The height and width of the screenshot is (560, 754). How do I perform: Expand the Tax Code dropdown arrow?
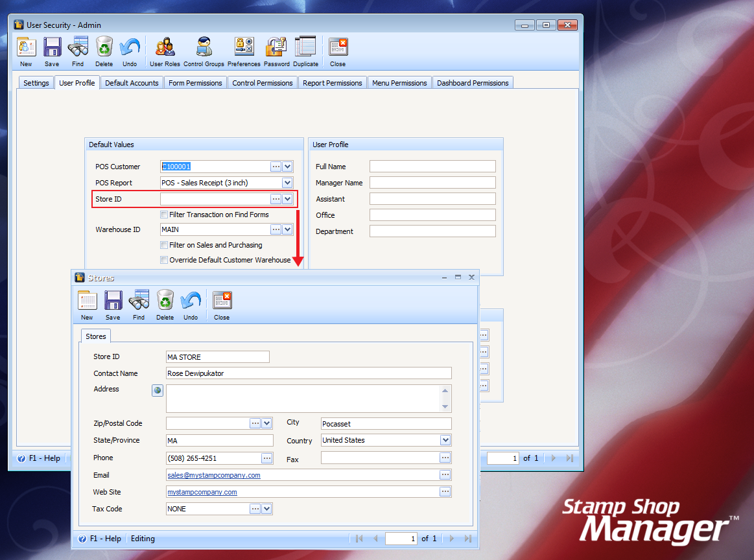point(267,509)
